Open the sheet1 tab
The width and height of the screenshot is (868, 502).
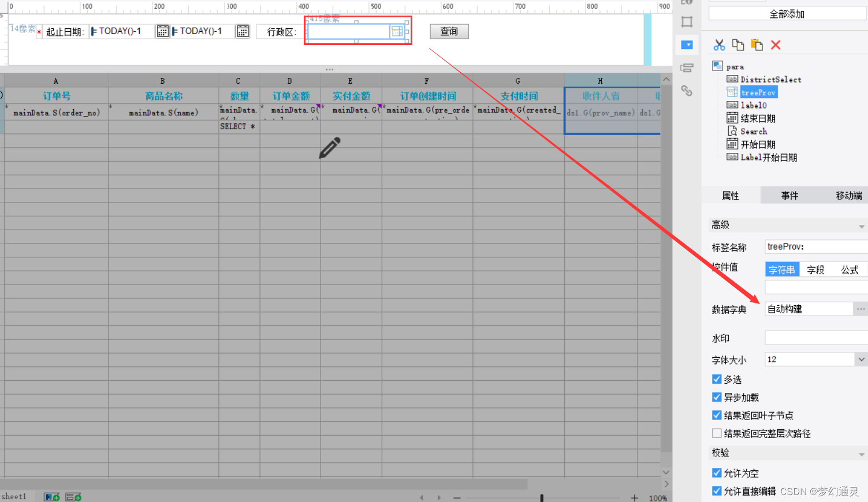coord(14,496)
